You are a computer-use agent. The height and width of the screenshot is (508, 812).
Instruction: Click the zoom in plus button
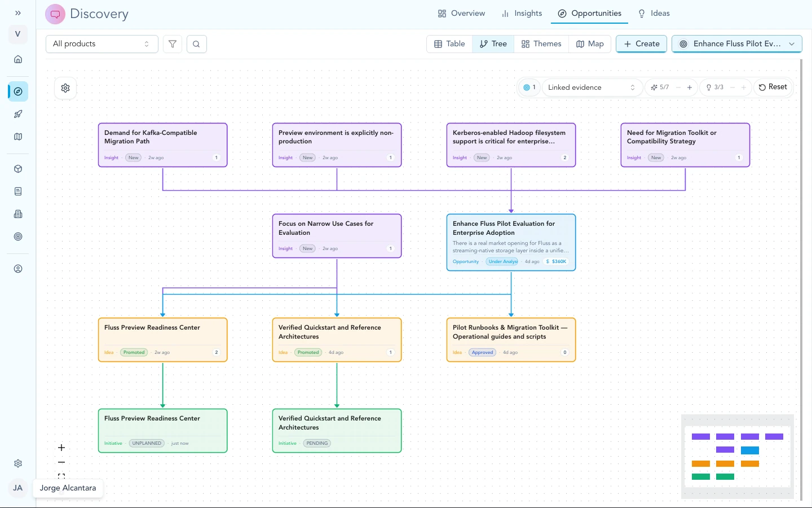61,448
